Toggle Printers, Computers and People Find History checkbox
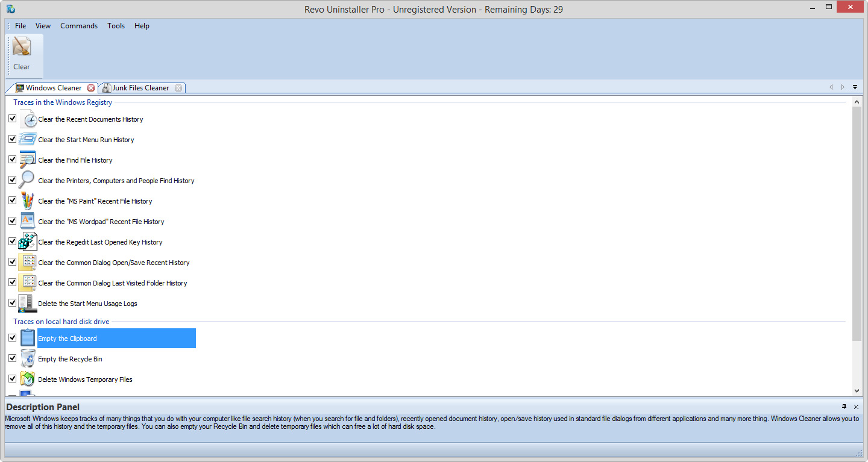Image resolution: width=868 pixels, height=462 pixels. [12, 180]
